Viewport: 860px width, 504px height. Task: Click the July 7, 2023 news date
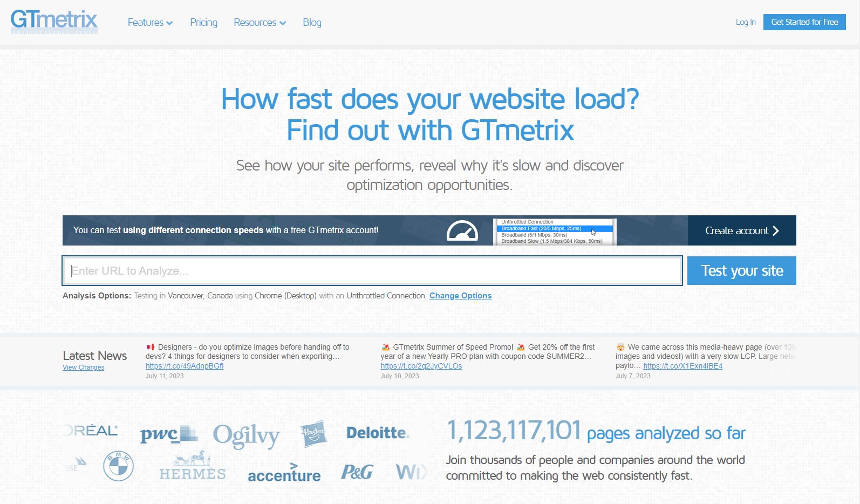633,376
